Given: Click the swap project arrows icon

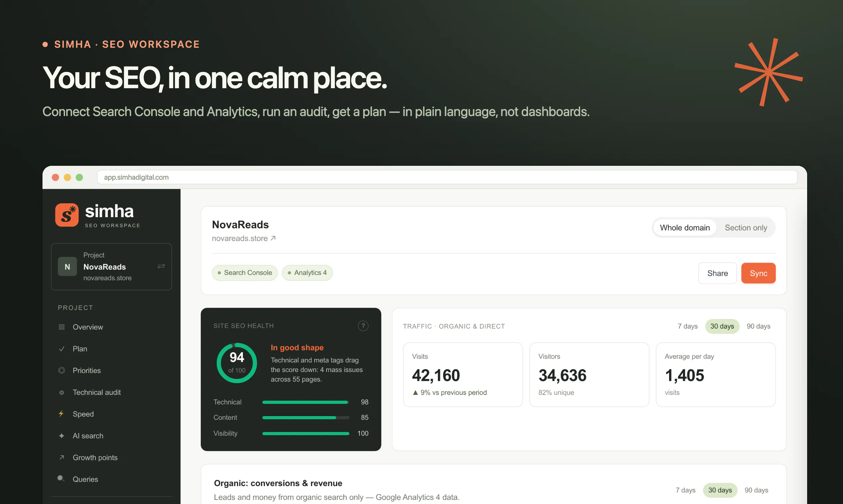Looking at the screenshot, I should tap(161, 266).
